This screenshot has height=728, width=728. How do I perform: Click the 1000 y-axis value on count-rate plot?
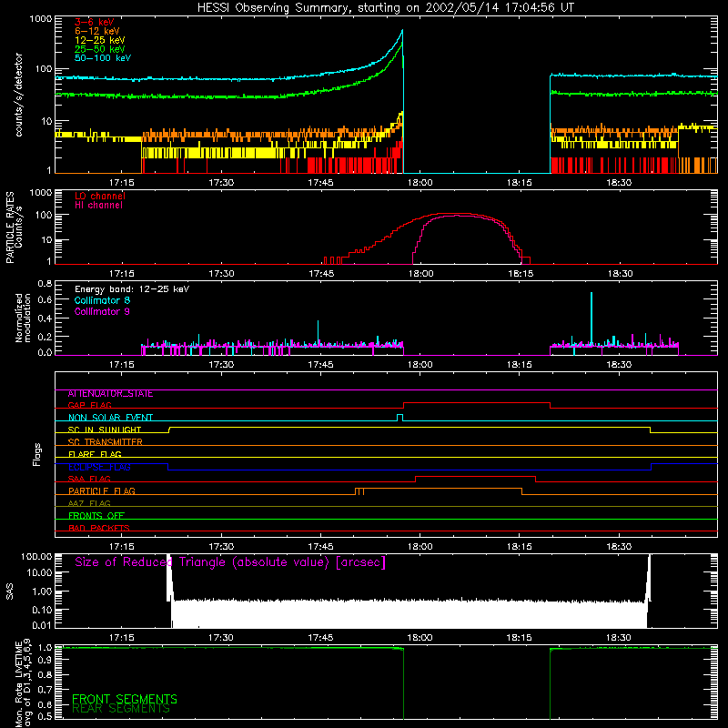tap(40, 19)
